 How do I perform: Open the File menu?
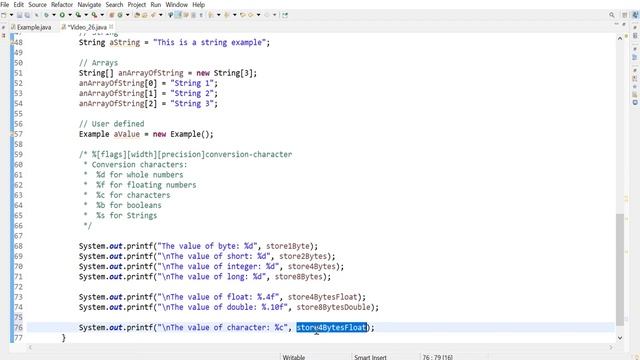pos(4,4)
